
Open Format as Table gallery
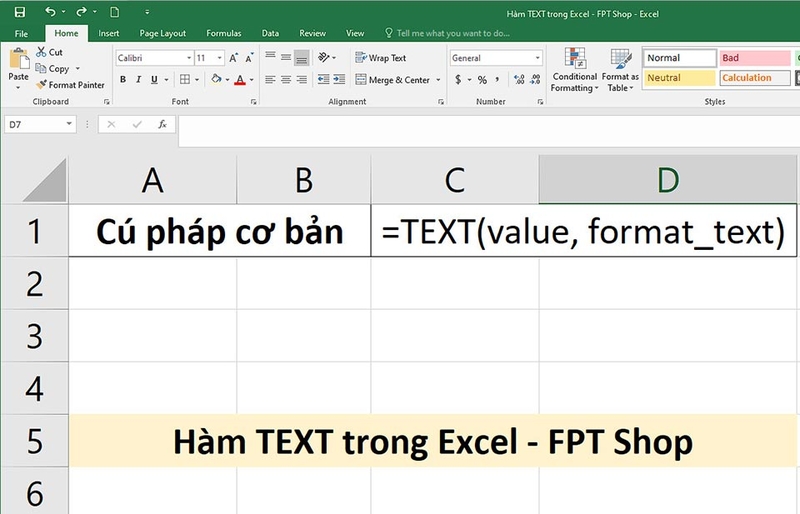click(x=620, y=70)
